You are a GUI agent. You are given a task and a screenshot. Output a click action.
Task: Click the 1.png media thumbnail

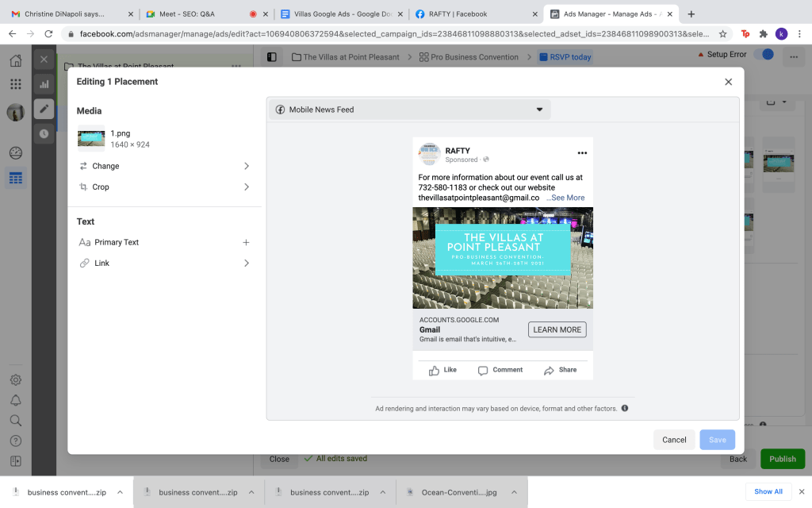pyautogui.click(x=91, y=139)
